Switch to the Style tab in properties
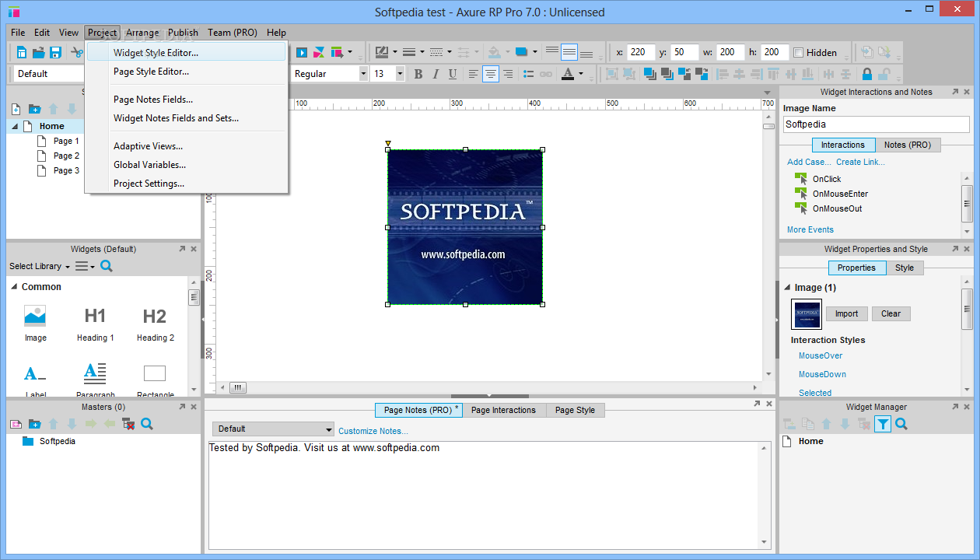980x560 pixels. click(905, 268)
